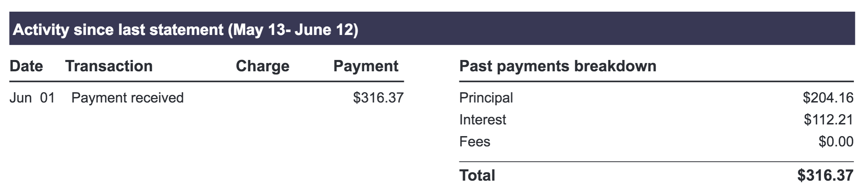Select the Interest row label
This screenshot has width=868, height=193.
[482, 120]
